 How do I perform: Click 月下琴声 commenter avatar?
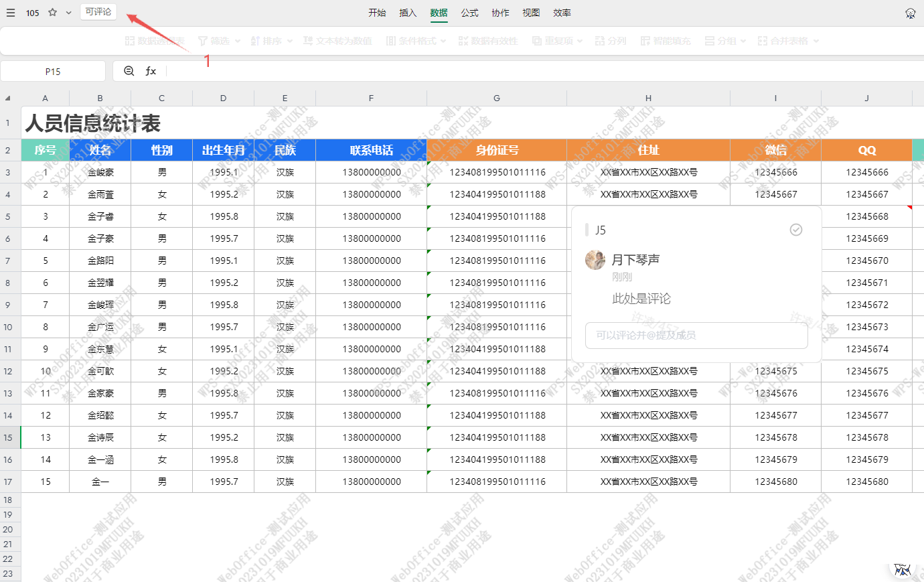pos(595,260)
